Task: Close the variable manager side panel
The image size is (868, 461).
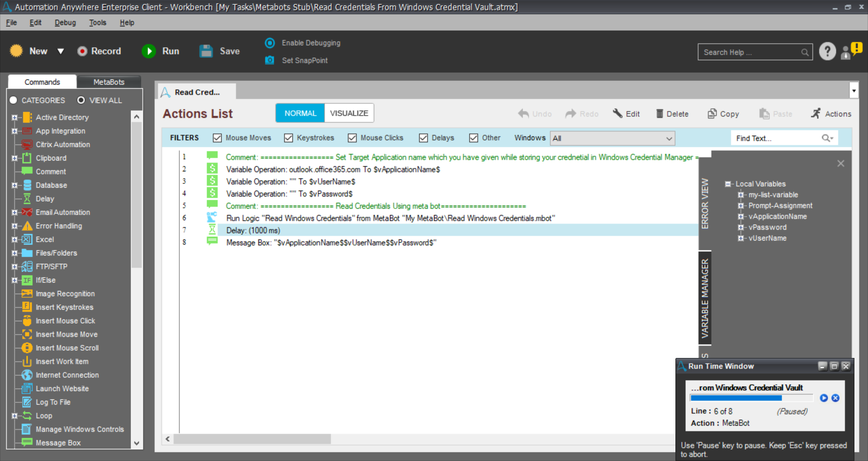Action: point(840,164)
